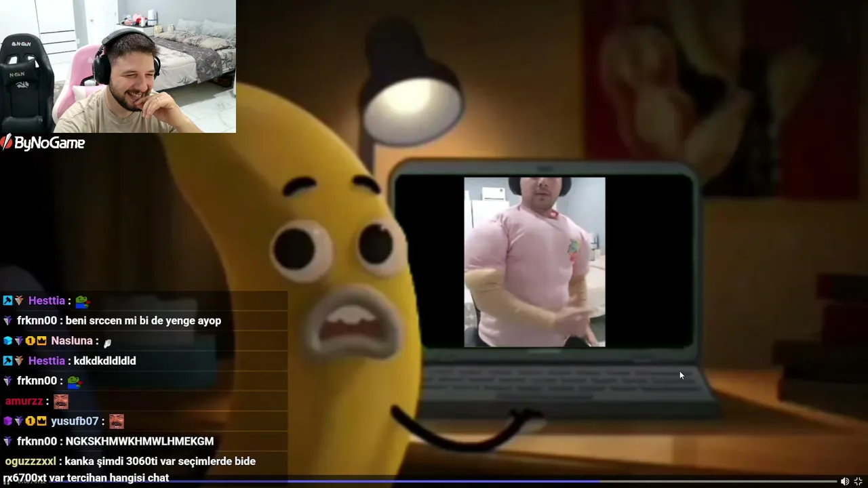868x488 pixels.
Task: Click the username oguzzzxxl in chat
Action: (31, 461)
